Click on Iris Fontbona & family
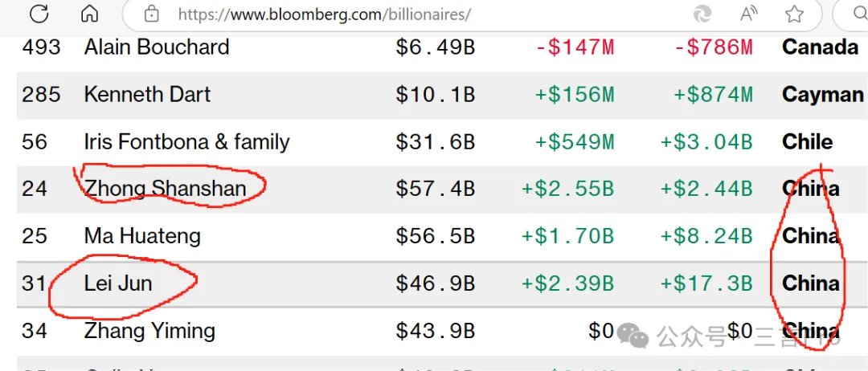 coord(186,142)
